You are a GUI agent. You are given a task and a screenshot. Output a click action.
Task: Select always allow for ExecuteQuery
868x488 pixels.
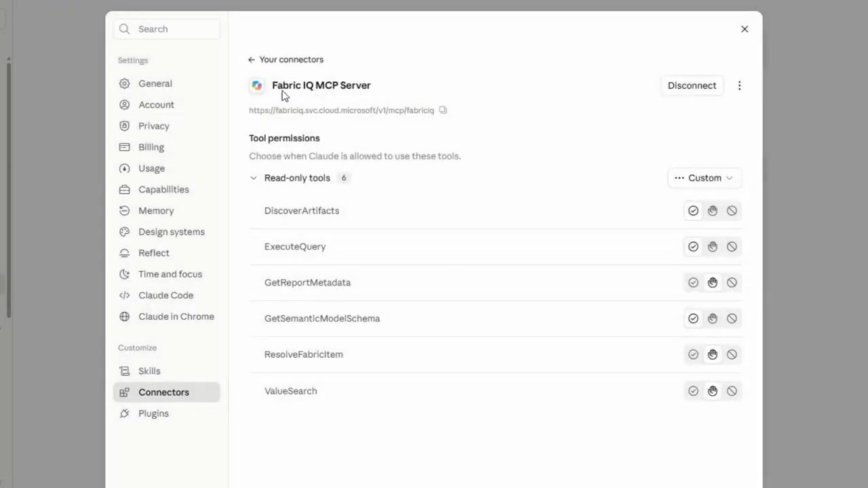(693, 247)
